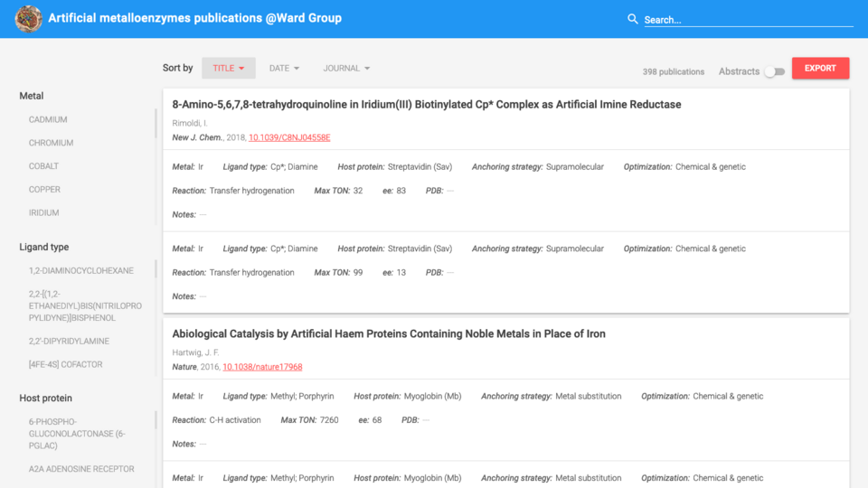The image size is (868, 488).
Task: Open the Abiological Catalysis publication title
Action: [x=388, y=333]
